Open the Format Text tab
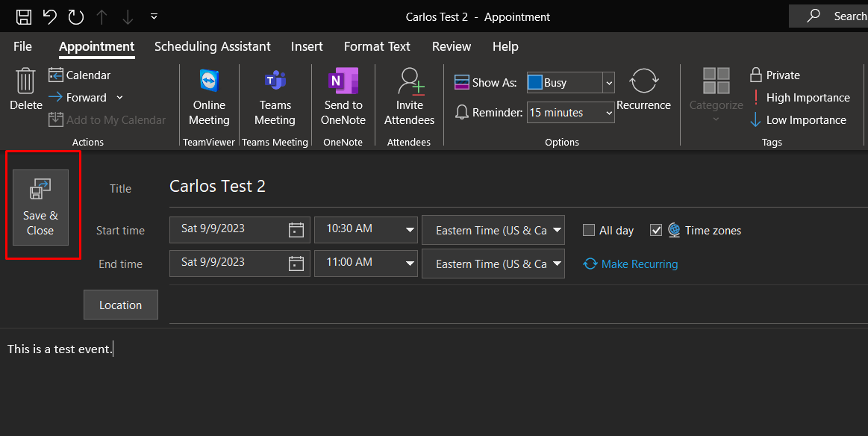 377,46
